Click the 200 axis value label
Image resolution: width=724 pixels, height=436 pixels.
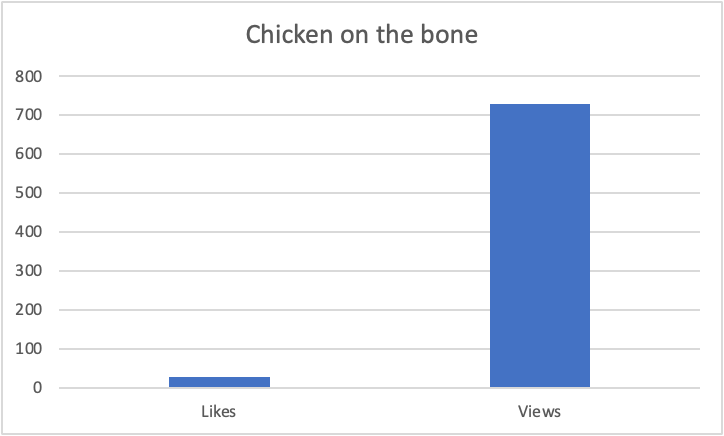coord(28,309)
